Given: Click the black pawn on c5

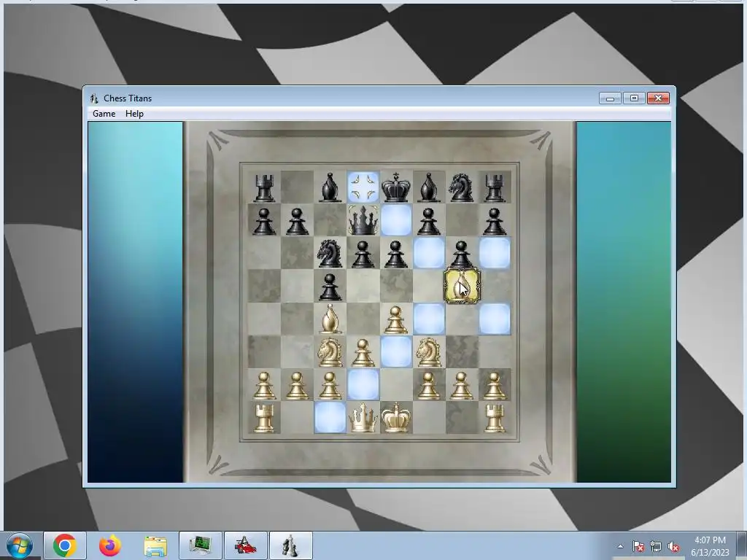Looking at the screenshot, I should 330,287.
